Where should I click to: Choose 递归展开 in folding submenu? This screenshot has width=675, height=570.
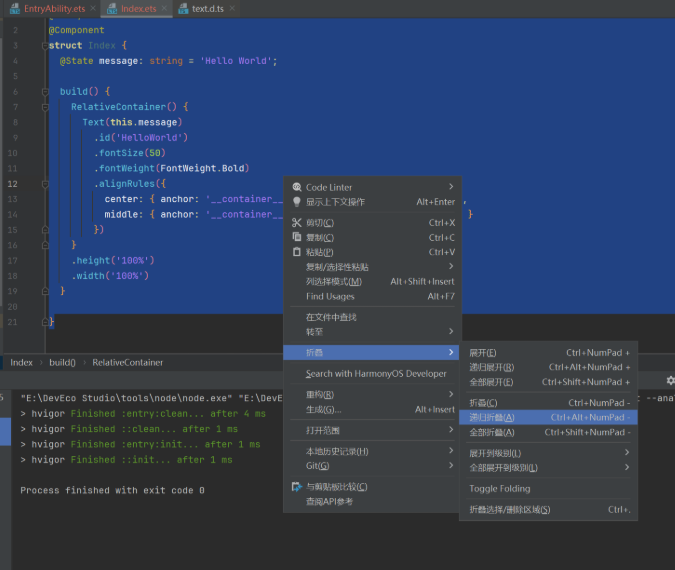[548, 367]
